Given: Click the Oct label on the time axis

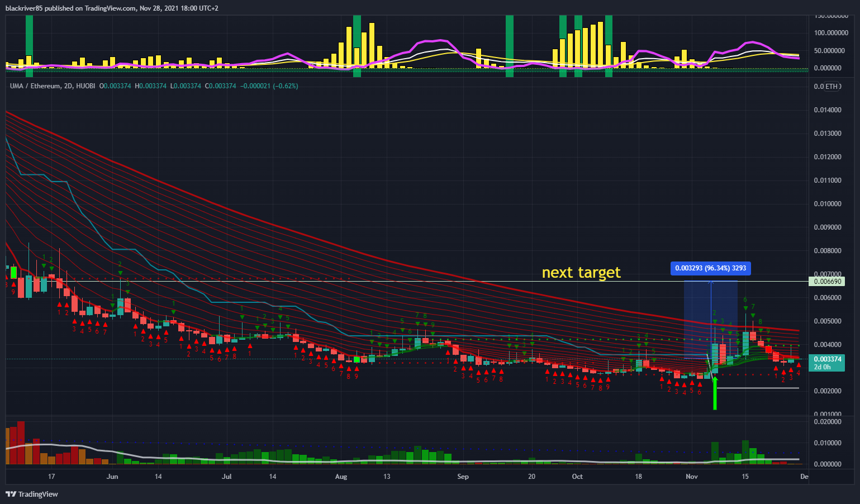Looking at the screenshot, I should click(577, 477).
